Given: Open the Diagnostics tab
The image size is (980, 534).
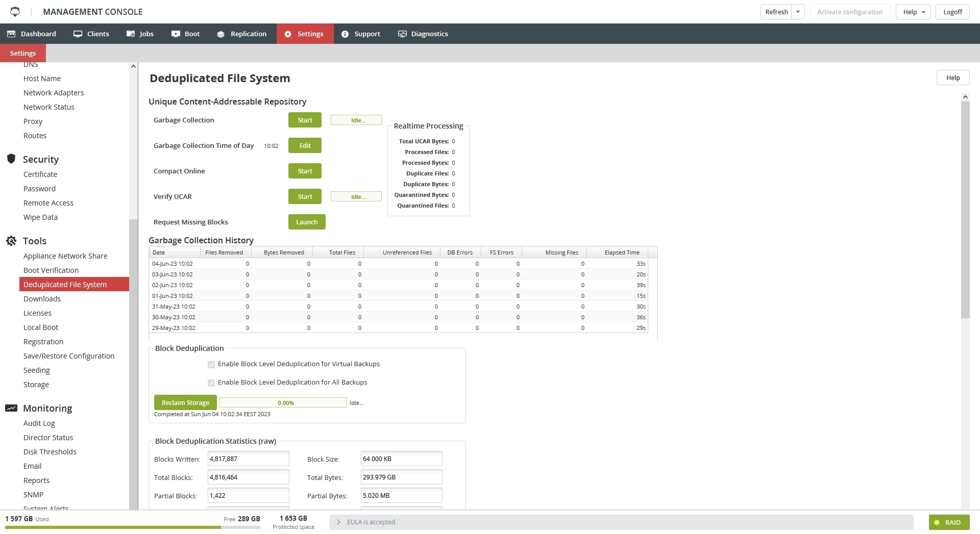Looking at the screenshot, I should pos(423,34).
